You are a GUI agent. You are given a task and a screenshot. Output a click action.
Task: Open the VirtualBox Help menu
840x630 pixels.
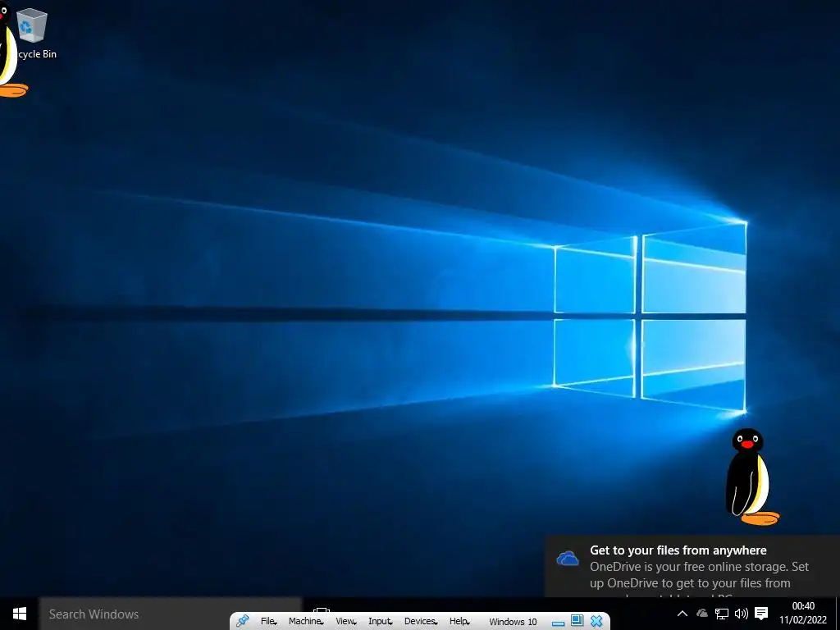[x=459, y=622]
